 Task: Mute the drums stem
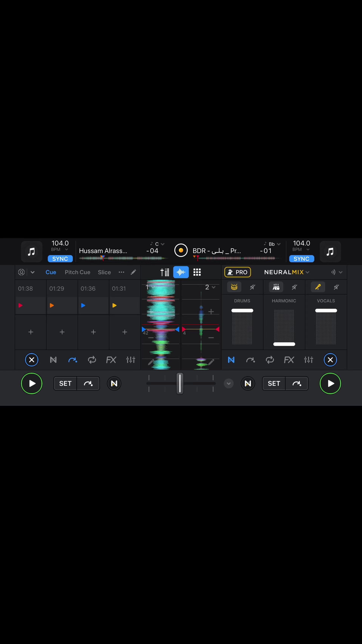point(252,287)
